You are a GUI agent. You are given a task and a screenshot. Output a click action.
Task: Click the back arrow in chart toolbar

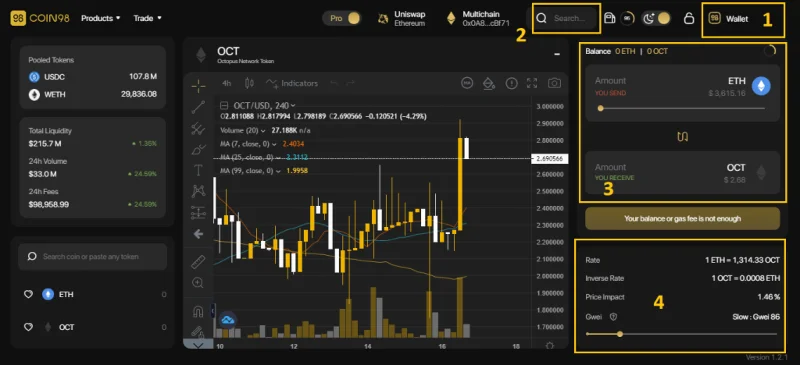click(198, 234)
